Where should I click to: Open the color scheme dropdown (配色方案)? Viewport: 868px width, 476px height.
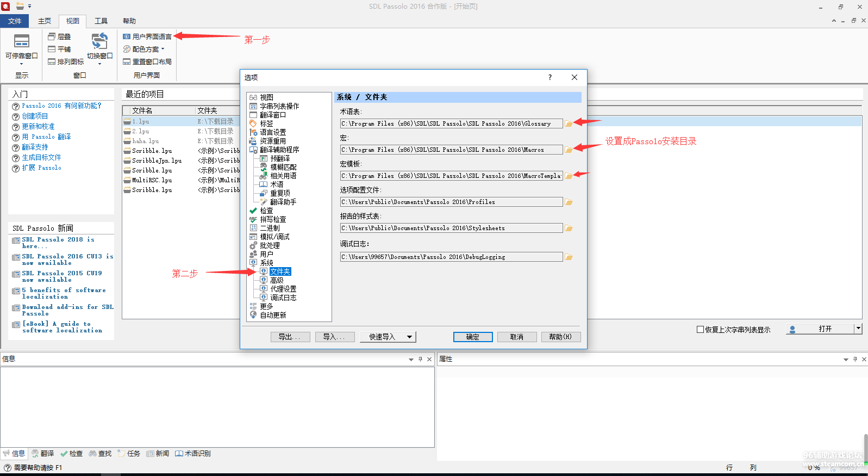tap(144, 49)
